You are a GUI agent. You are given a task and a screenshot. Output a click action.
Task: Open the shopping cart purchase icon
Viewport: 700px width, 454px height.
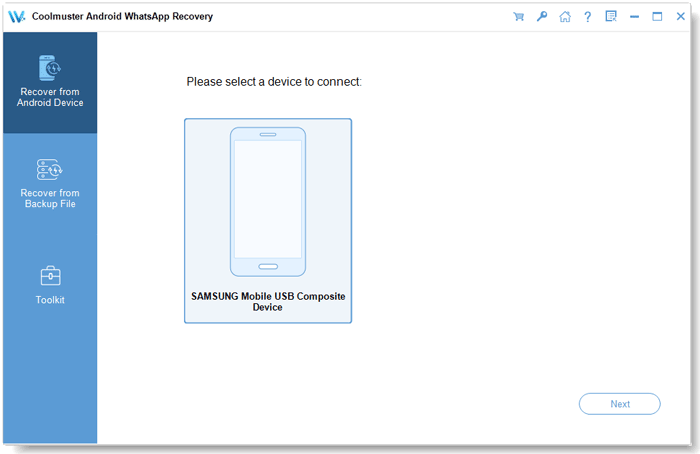click(519, 17)
